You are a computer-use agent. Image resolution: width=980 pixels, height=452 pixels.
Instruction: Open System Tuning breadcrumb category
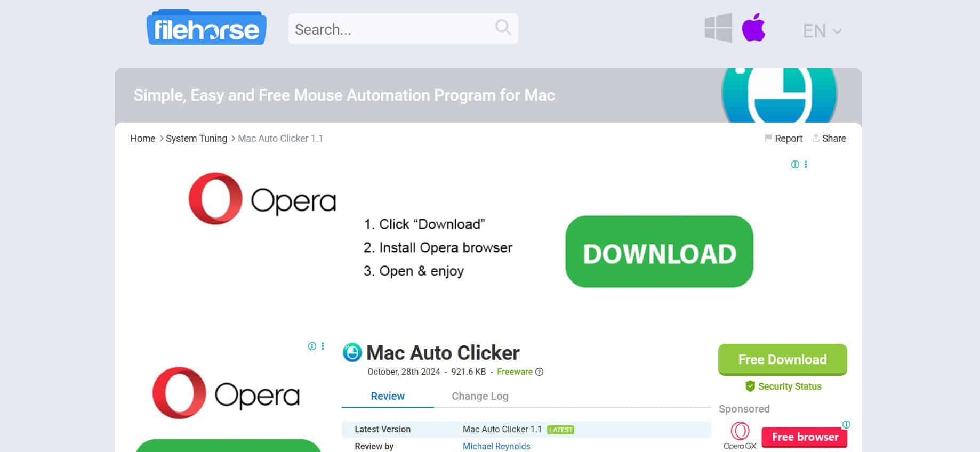[x=196, y=139]
